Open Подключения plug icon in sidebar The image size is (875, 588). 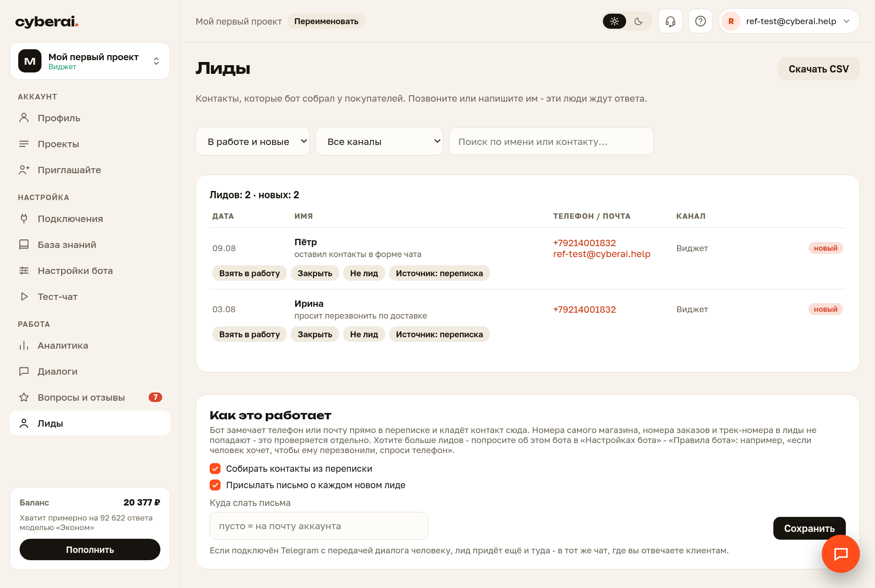coord(24,219)
